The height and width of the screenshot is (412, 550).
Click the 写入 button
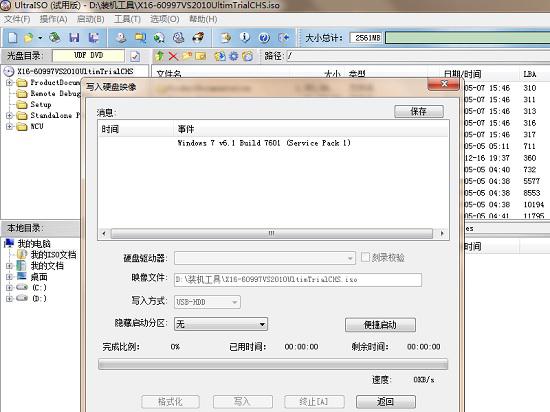(x=243, y=401)
